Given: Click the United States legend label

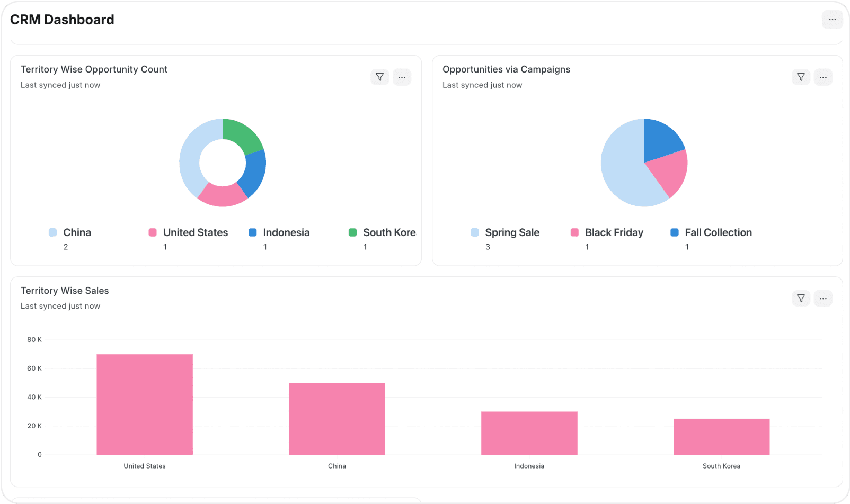Looking at the screenshot, I should coord(194,232).
